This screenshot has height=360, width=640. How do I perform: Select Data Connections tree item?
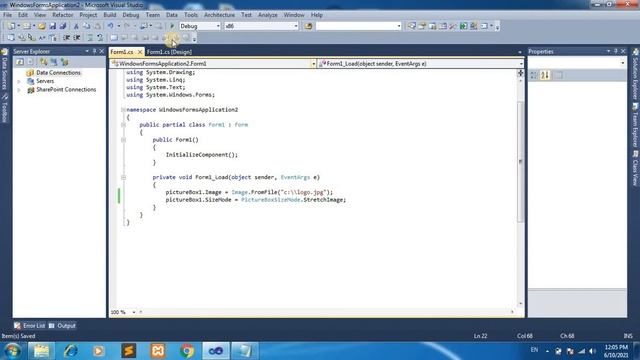click(58, 73)
